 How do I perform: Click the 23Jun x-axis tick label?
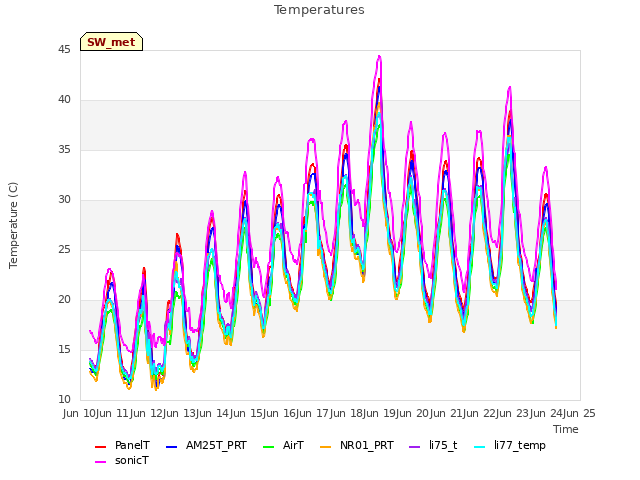(531, 413)
